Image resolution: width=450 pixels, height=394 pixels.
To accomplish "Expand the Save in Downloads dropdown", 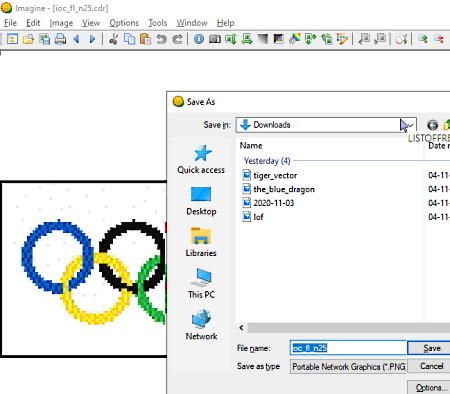I will click(x=411, y=125).
